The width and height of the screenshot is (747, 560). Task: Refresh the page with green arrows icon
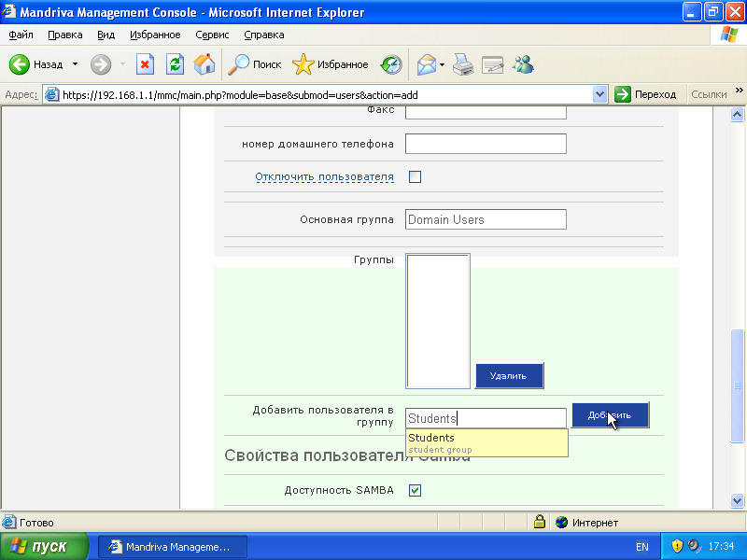(175, 64)
